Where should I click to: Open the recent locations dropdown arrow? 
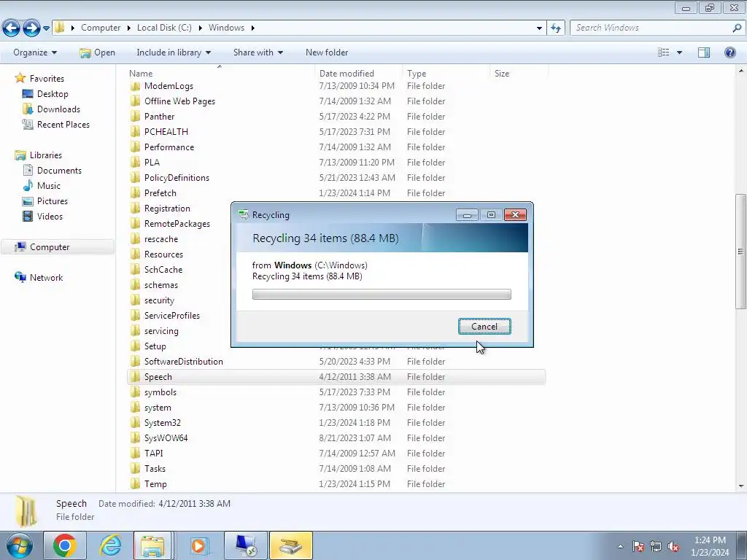(46, 28)
